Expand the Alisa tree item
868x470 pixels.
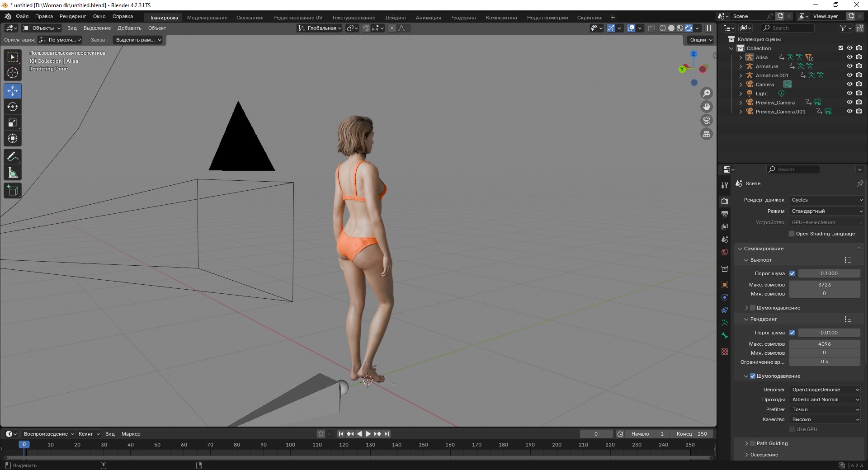click(x=741, y=57)
